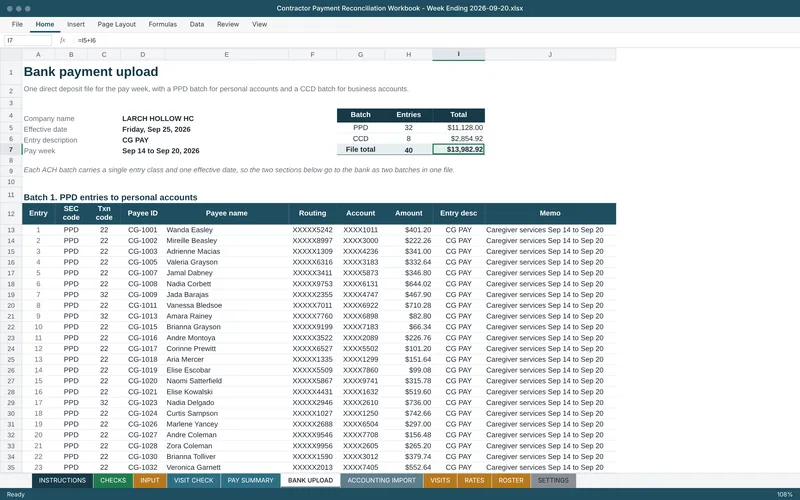
Task: Select column E header
Action: (227, 55)
